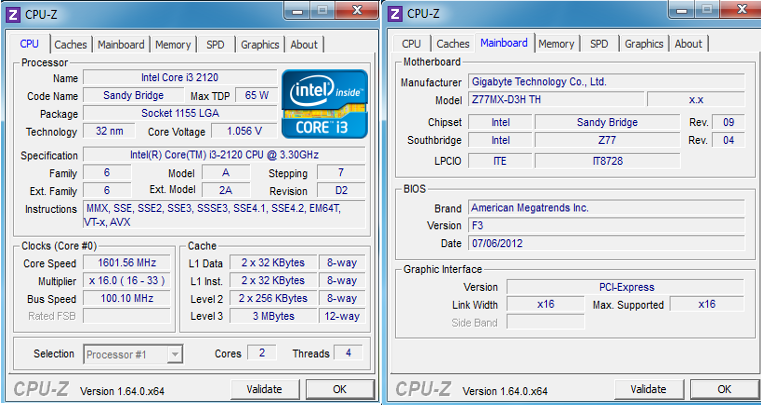Click the Threads count '4'
The image size is (761, 405).
pyautogui.click(x=348, y=353)
